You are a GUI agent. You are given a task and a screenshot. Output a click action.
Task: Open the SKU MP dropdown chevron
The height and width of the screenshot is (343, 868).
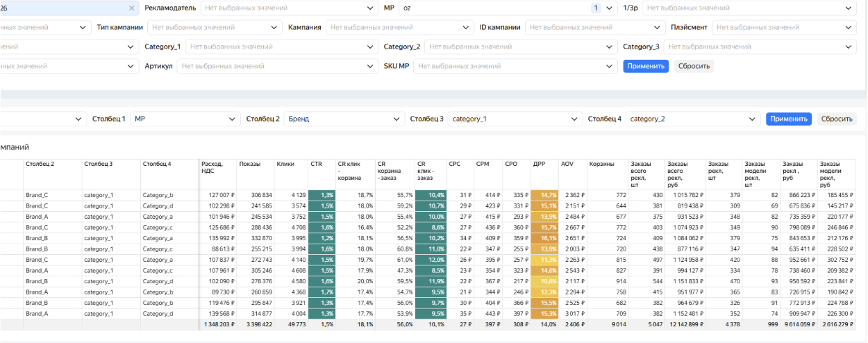(609, 67)
